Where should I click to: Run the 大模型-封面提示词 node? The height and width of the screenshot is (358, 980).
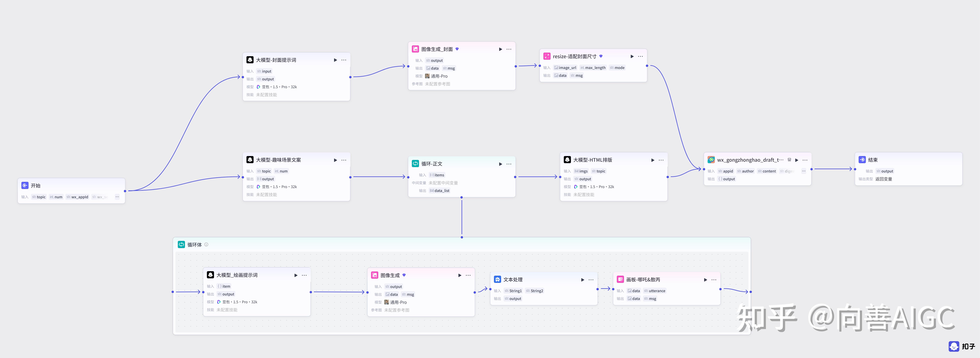(335, 60)
